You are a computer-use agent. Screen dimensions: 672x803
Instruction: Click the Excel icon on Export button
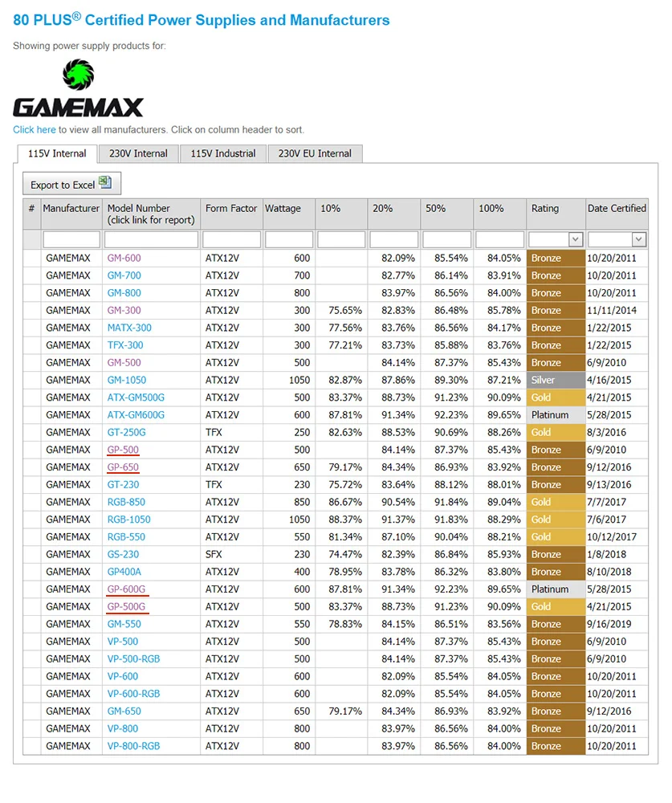point(105,181)
